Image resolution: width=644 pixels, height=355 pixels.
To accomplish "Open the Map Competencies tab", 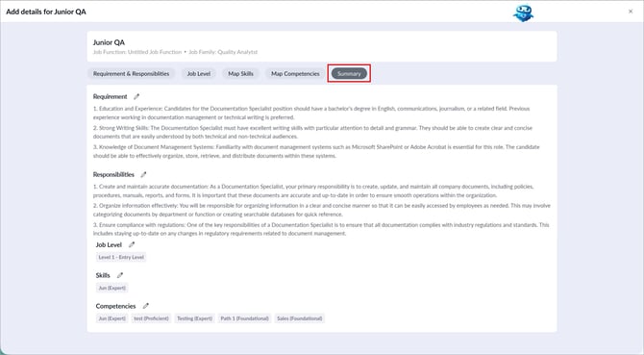I will coord(295,73).
